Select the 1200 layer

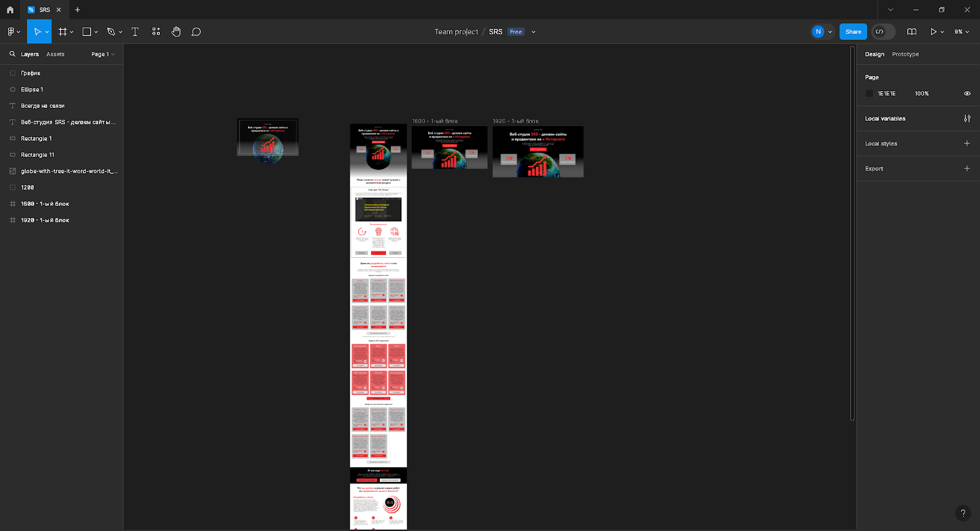(x=61, y=187)
